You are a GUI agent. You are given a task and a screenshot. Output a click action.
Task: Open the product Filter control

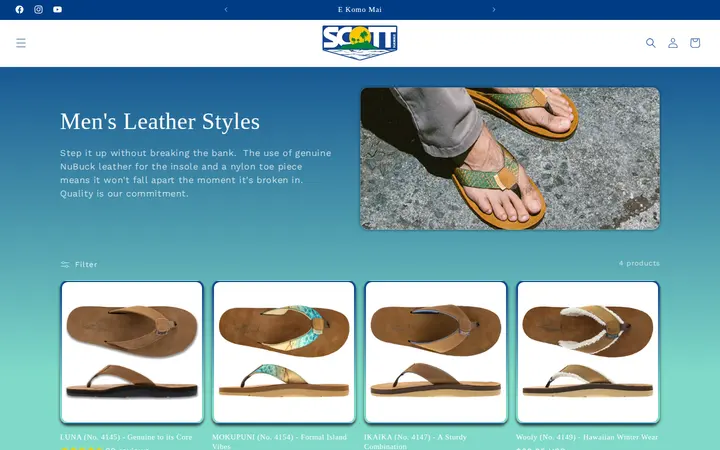[79, 264]
